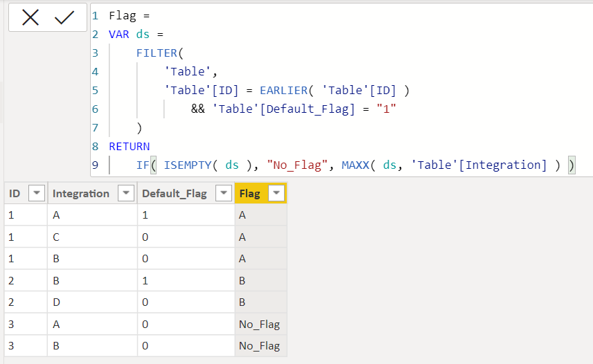Image resolution: width=593 pixels, height=364 pixels.
Task: Cancel the formula with the X icon
Action: coord(30,17)
